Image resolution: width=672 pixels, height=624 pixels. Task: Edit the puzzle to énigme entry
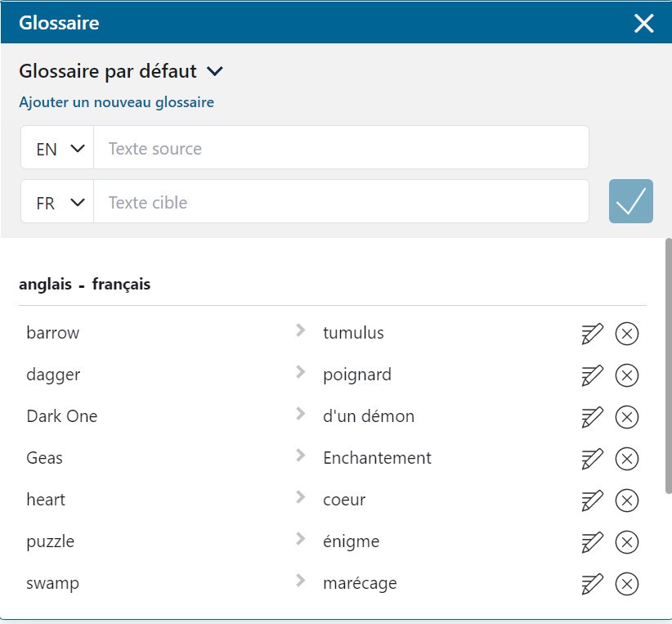[x=592, y=542]
